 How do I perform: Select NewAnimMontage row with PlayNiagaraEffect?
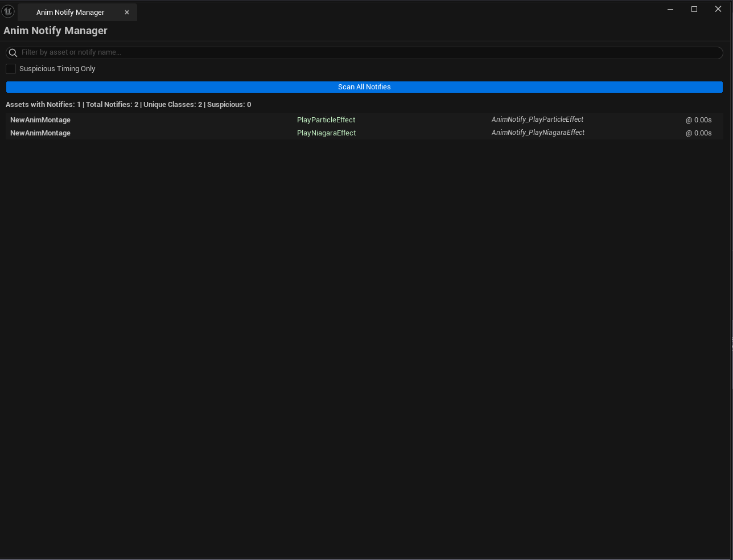click(364, 133)
